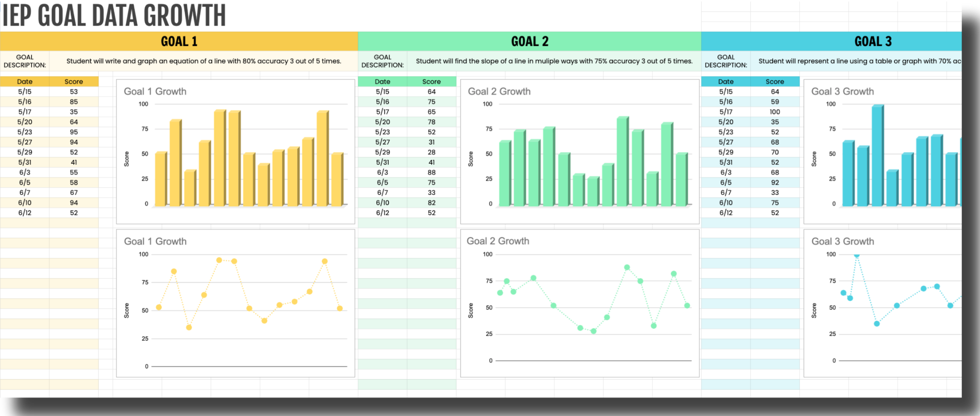
Task: Select the GOAL 1 yellow header cell
Action: tap(179, 41)
